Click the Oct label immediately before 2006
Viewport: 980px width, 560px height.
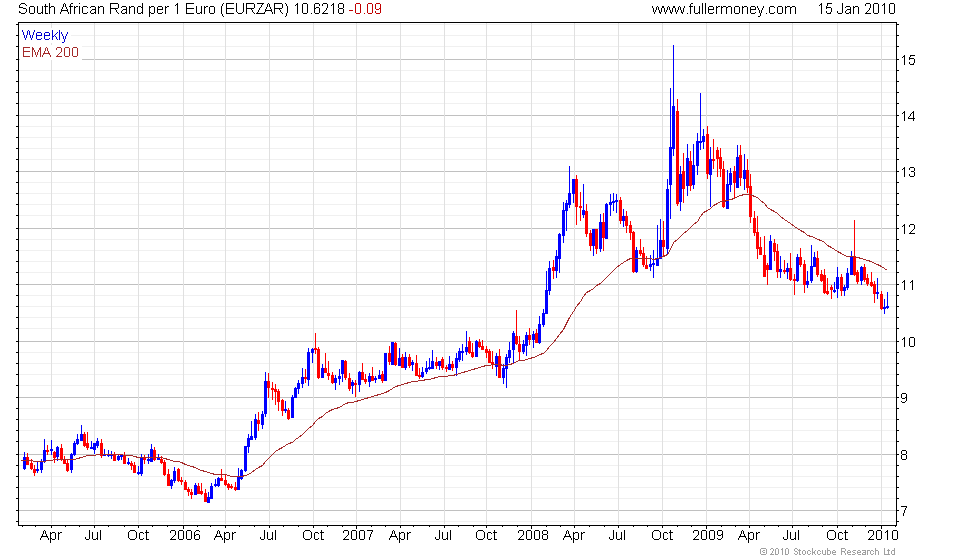138,536
